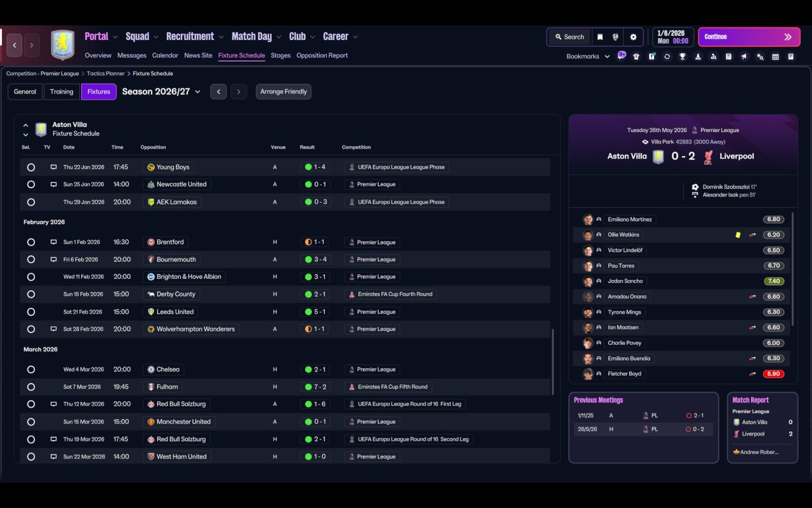The image size is (812, 508).
Task: Click the trophy icon in bookmarks bar
Action: coord(683,57)
